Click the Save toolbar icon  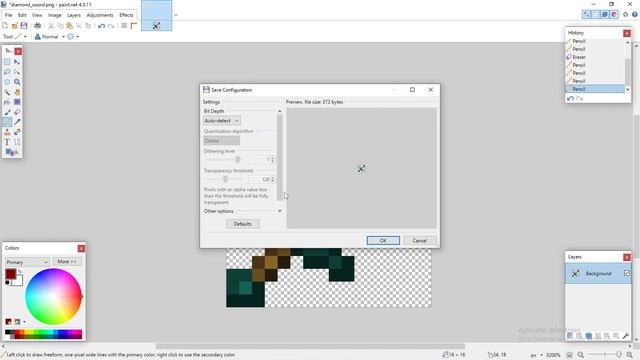(x=24, y=26)
